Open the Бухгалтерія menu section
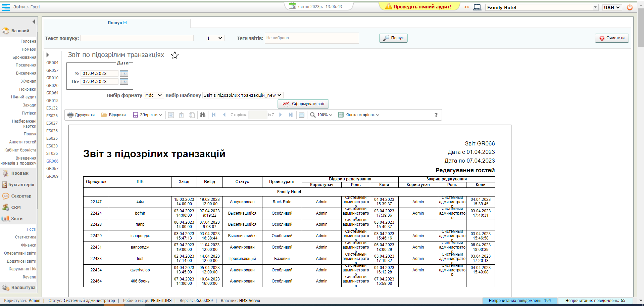Viewport: 644px width, 306px height. tap(21, 185)
